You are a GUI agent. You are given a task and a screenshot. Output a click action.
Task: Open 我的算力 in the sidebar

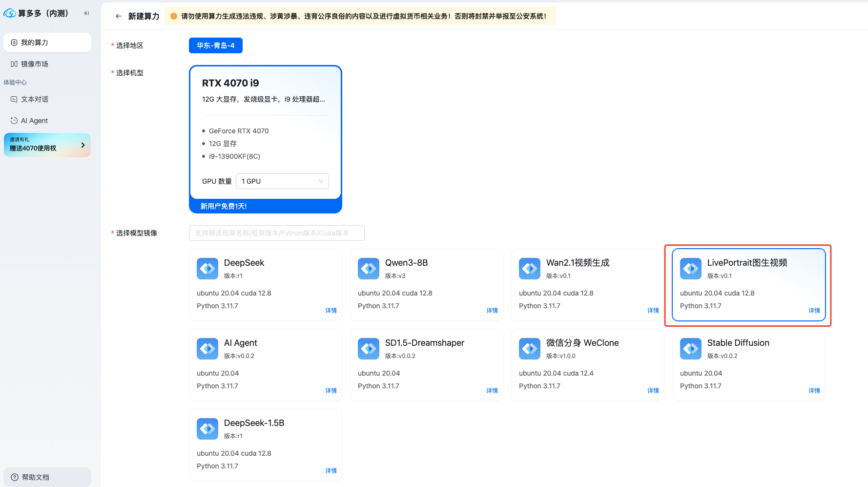(x=47, y=42)
